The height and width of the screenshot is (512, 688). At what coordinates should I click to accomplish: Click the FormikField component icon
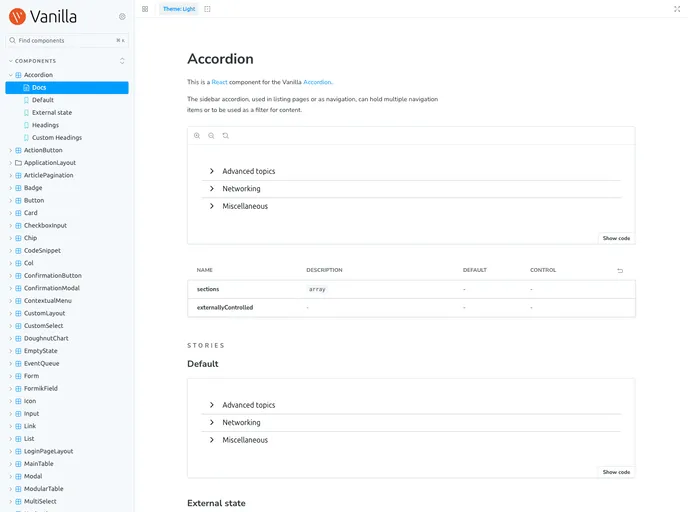18,389
